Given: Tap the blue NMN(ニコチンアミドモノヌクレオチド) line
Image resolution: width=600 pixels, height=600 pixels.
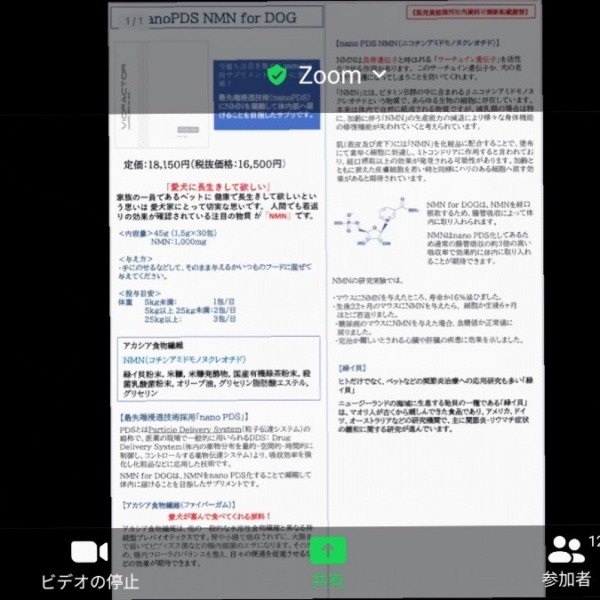Looking at the screenshot, I should tap(184, 360).
